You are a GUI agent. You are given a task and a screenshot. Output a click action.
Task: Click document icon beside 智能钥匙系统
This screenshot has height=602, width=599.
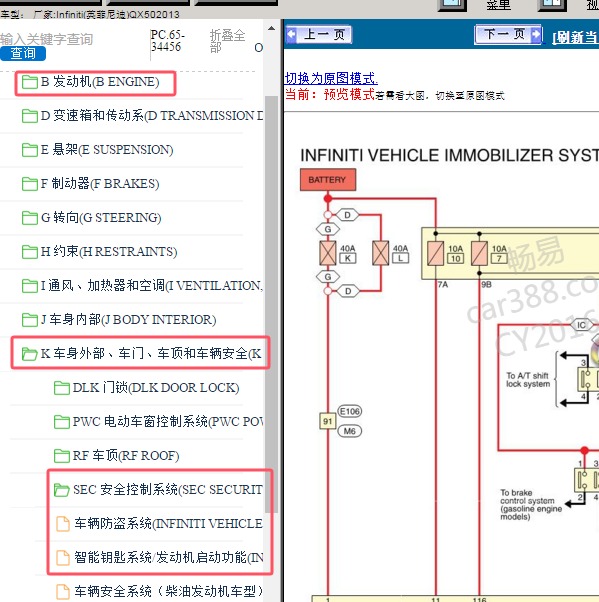(x=63, y=557)
